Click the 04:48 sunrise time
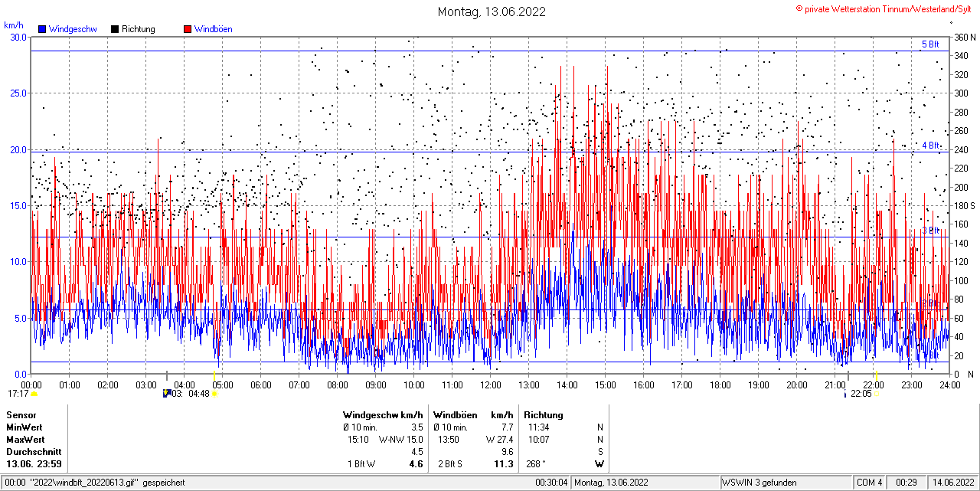This screenshot has height=491, width=980. coord(199,394)
